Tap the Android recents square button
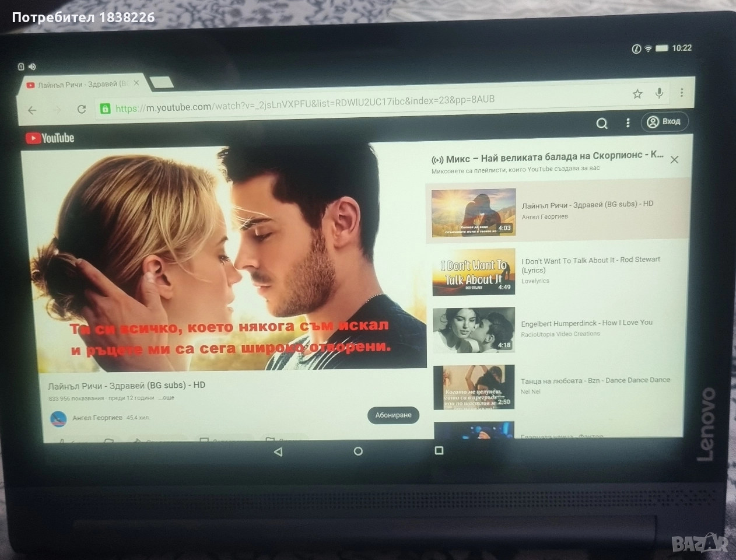 (439, 451)
